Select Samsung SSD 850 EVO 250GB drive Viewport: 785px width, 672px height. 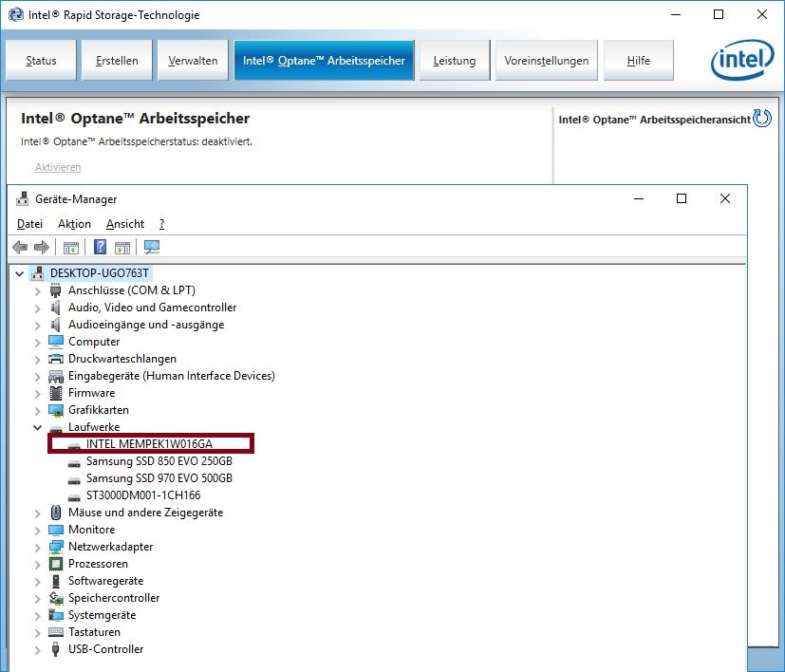point(159,460)
